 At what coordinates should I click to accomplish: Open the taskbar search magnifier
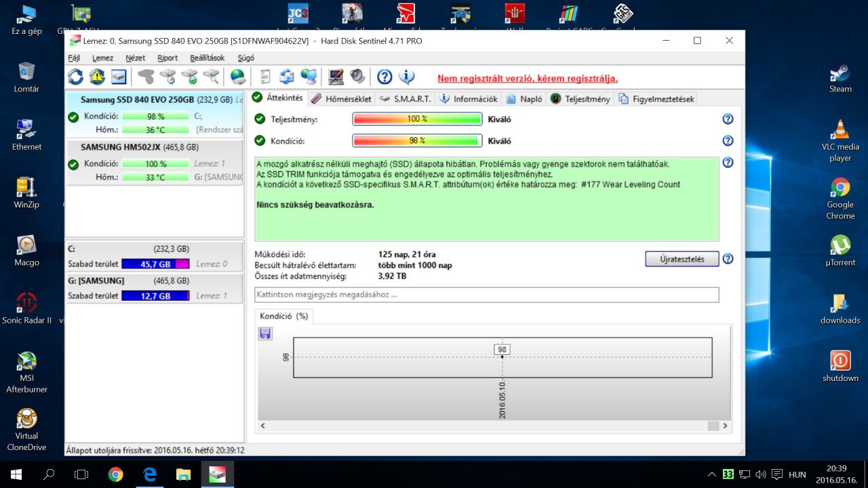click(49, 474)
